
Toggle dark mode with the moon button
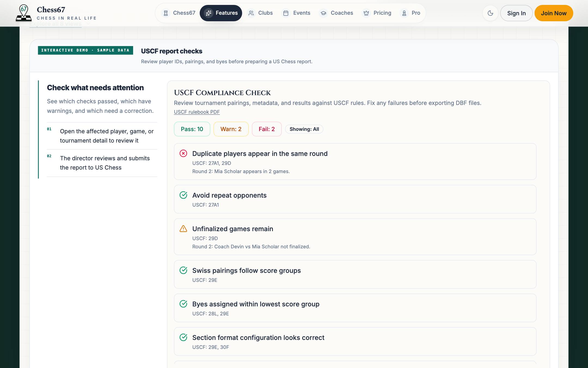[x=490, y=13]
